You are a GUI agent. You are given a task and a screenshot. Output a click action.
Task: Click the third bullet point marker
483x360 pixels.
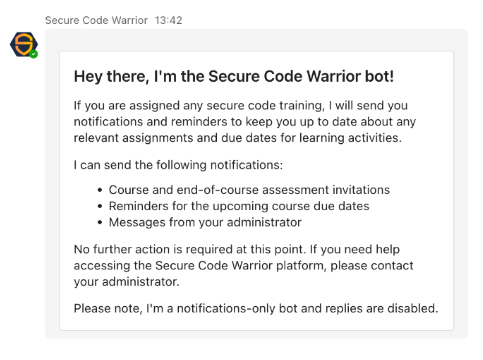tap(100, 223)
